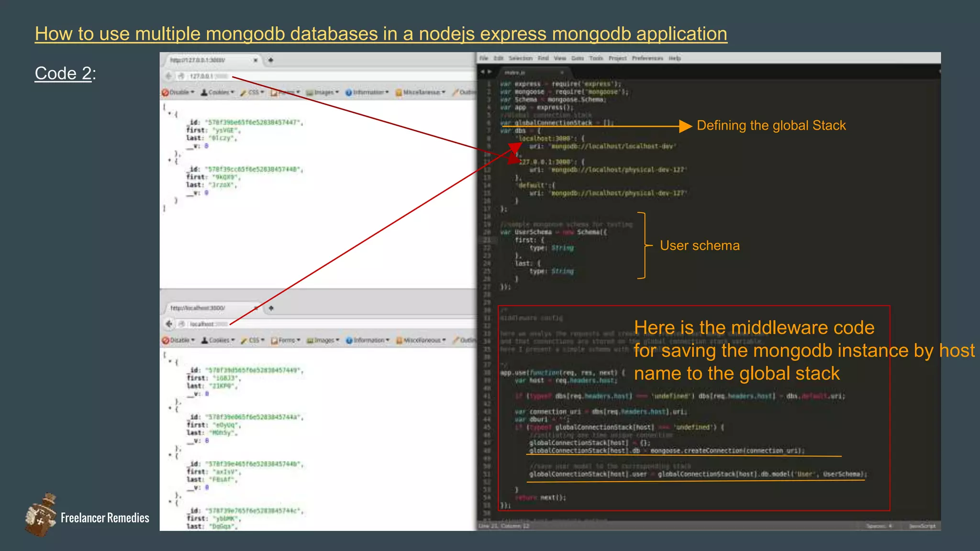
Task: Click the Forms icon in the localhost toolbar
Action: click(274, 341)
